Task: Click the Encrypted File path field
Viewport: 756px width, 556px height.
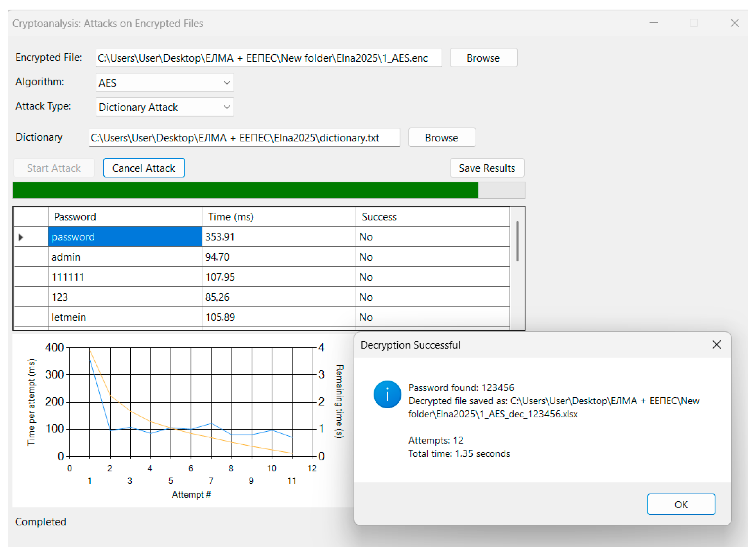Action: click(x=268, y=58)
